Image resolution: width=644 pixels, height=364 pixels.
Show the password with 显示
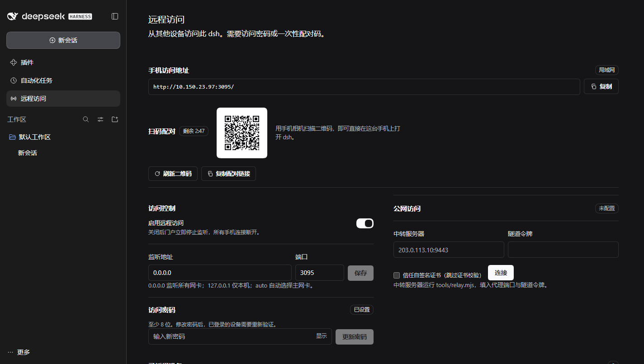tap(322, 336)
